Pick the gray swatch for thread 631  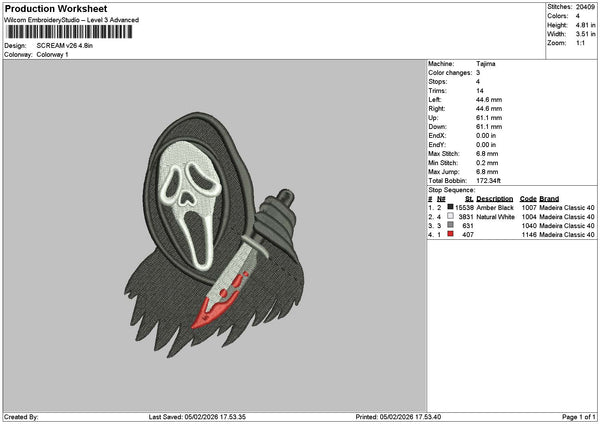(x=449, y=225)
